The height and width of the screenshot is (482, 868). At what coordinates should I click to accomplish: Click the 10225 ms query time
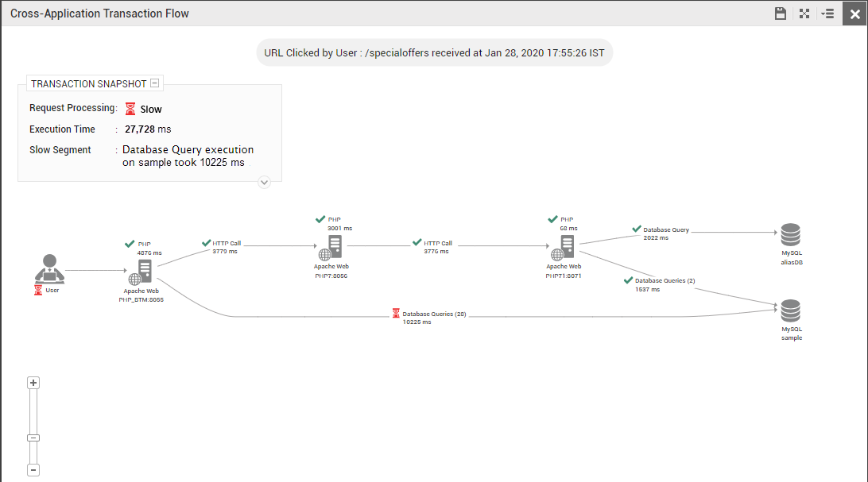pyautogui.click(x=417, y=322)
